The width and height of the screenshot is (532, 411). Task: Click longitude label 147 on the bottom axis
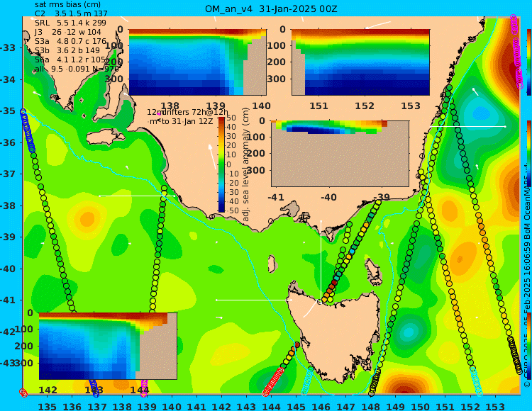[345, 406]
